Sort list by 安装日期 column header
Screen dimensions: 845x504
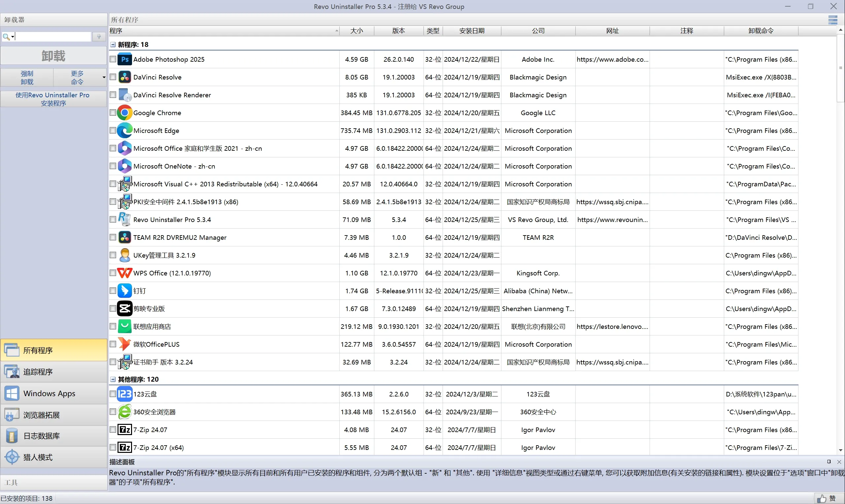472,31
